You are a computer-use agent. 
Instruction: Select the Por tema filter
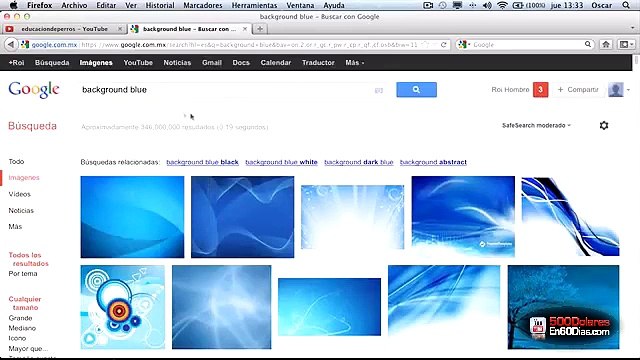[x=23, y=273]
